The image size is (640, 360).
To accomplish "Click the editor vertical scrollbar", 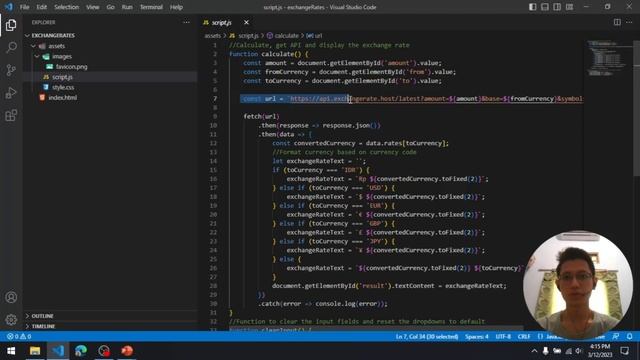I will click(636, 108).
